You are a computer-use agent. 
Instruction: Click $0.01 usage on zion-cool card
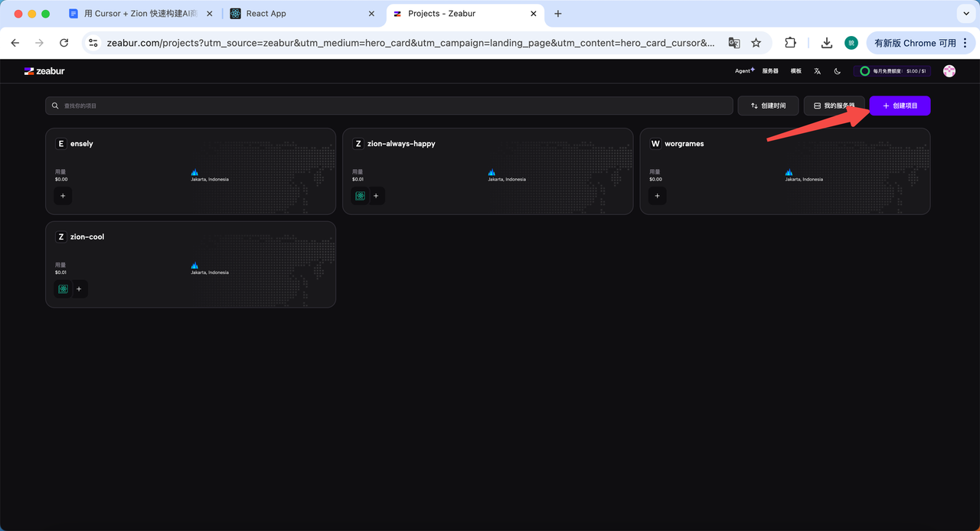tap(60, 272)
